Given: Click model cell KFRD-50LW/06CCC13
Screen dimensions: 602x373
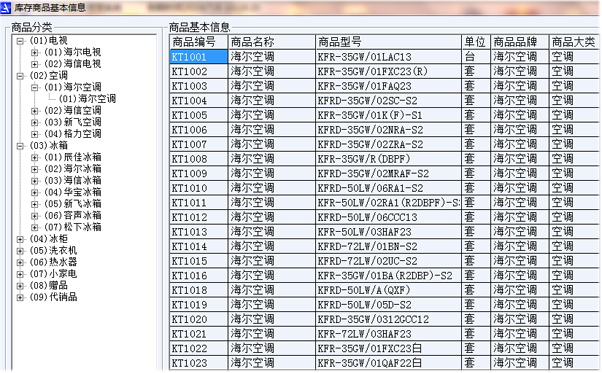Looking at the screenshot, I should [x=388, y=217].
